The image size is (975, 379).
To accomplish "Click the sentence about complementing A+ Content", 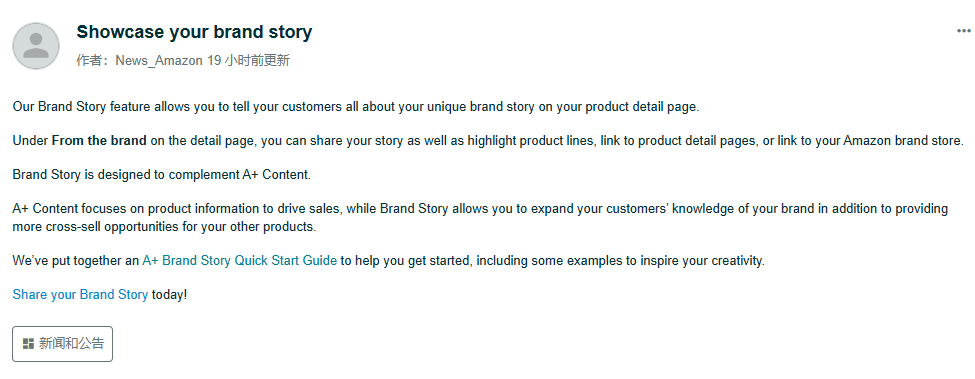I will [162, 175].
